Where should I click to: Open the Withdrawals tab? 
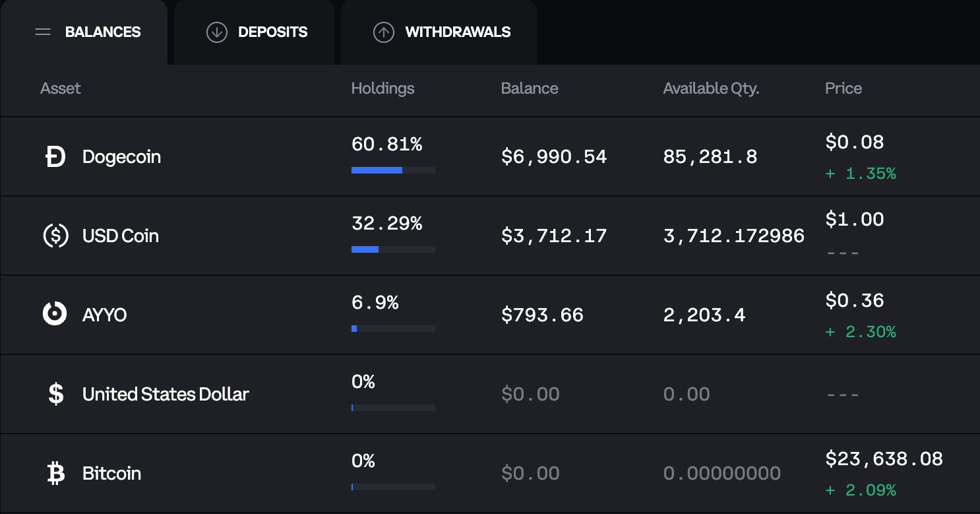tap(457, 32)
